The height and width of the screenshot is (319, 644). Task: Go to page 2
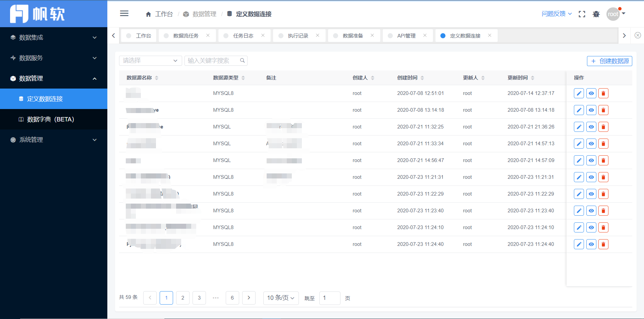[183, 298]
